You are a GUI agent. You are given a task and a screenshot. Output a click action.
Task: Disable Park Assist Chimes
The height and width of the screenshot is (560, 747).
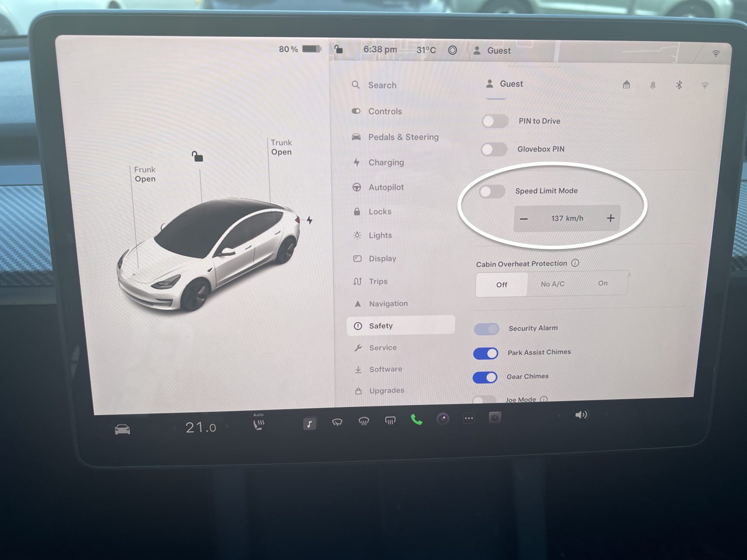click(x=485, y=353)
